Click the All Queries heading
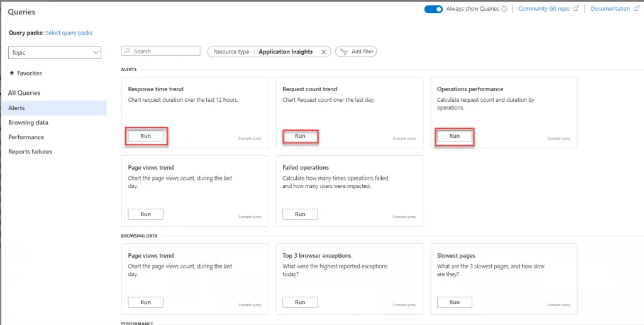 [x=25, y=93]
